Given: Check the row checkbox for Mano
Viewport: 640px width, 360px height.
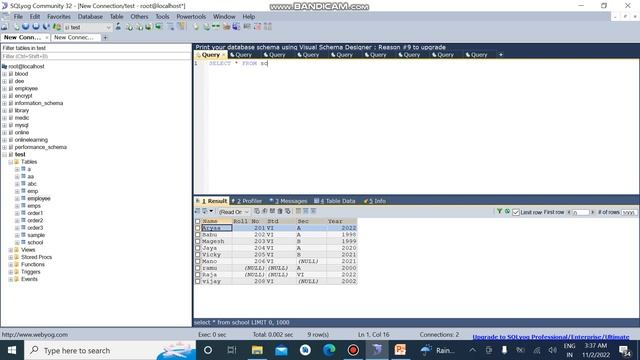Looking at the screenshot, I should pos(198,261).
